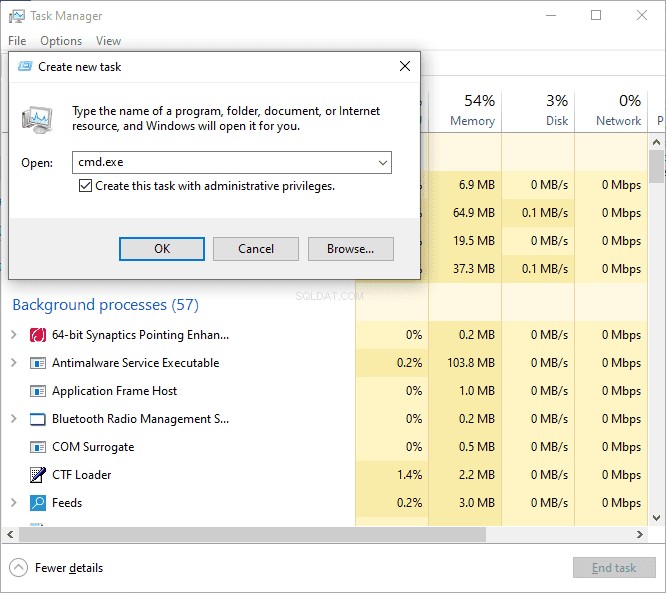Select the Background processes (57) group heading
This screenshot has height=593, width=666.
pyautogui.click(x=105, y=305)
